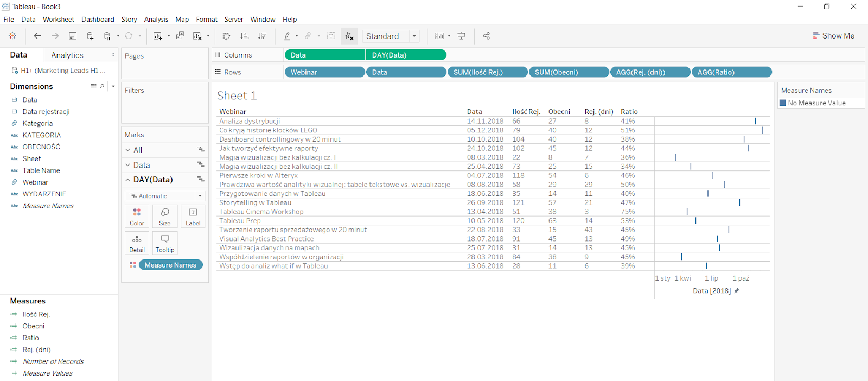Viewport: 868px width, 381px height.
Task: Toggle the Fix Axes pin button
Action: (x=349, y=36)
